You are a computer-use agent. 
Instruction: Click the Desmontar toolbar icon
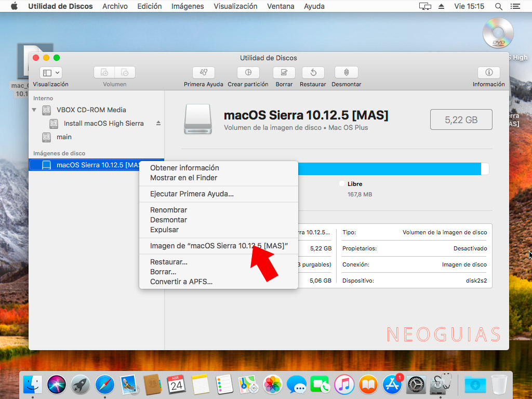click(x=346, y=72)
